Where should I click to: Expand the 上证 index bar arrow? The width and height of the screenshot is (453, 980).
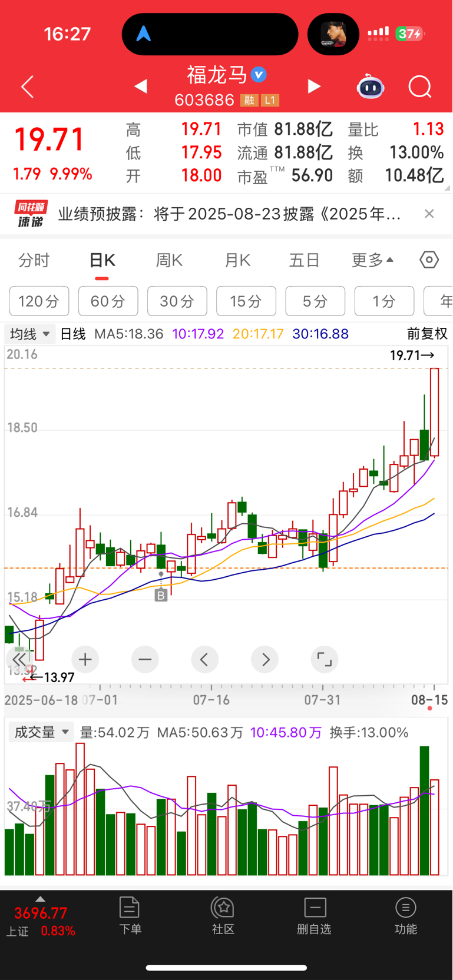[x=40, y=899]
